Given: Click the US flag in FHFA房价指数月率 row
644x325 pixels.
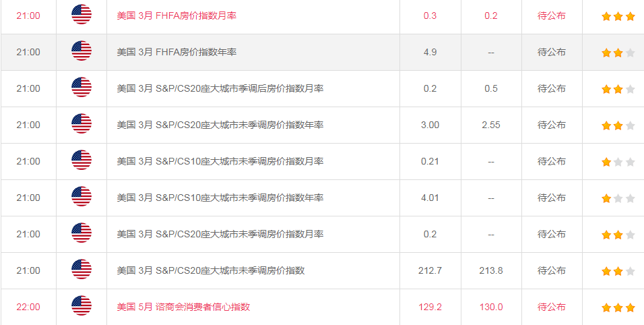Looking at the screenshot, I should [x=82, y=15].
